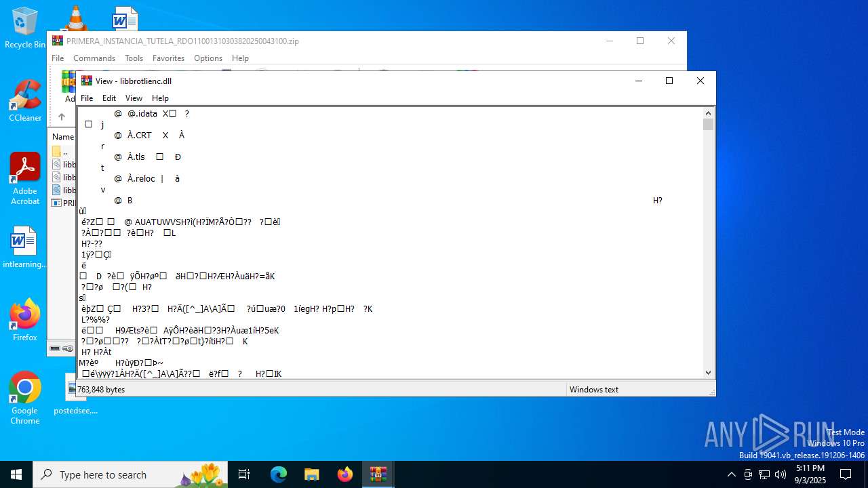Image resolution: width=868 pixels, height=488 pixels.
Task: Click the 763,848 bytes status text
Action: point(101,390)
